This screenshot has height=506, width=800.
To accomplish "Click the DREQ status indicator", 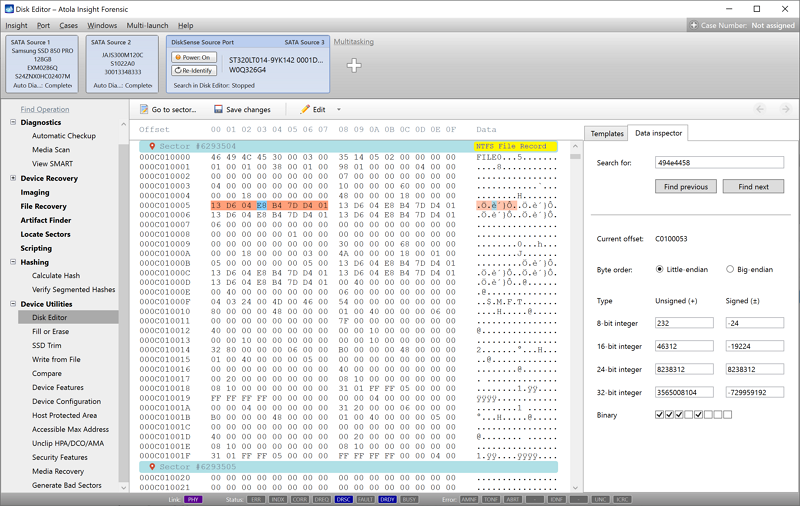I will click(322, 499).
